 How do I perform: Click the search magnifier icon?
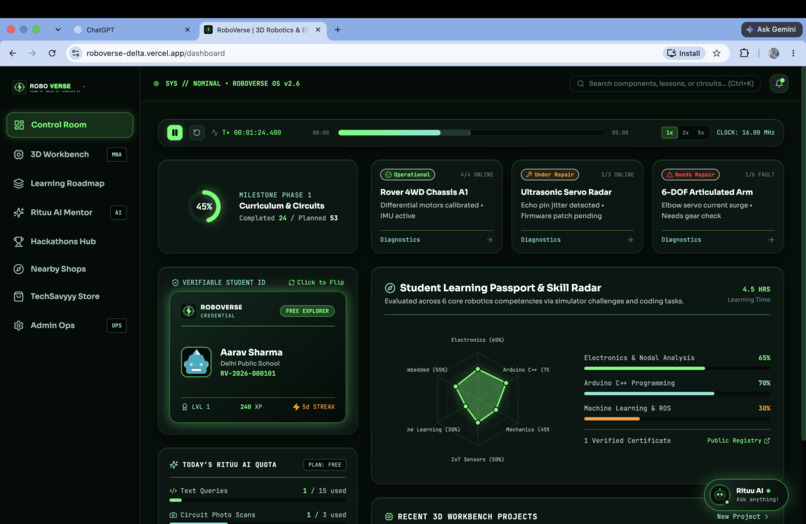click(580, 83)
